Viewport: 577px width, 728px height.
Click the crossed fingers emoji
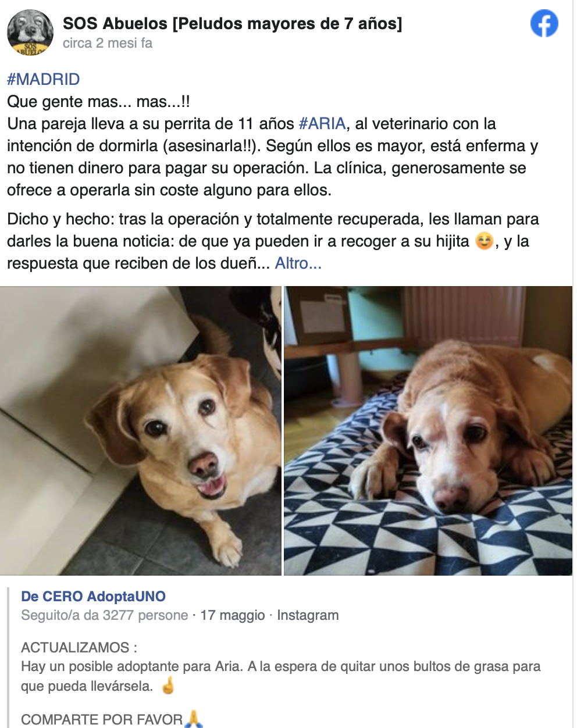(168, 686)
